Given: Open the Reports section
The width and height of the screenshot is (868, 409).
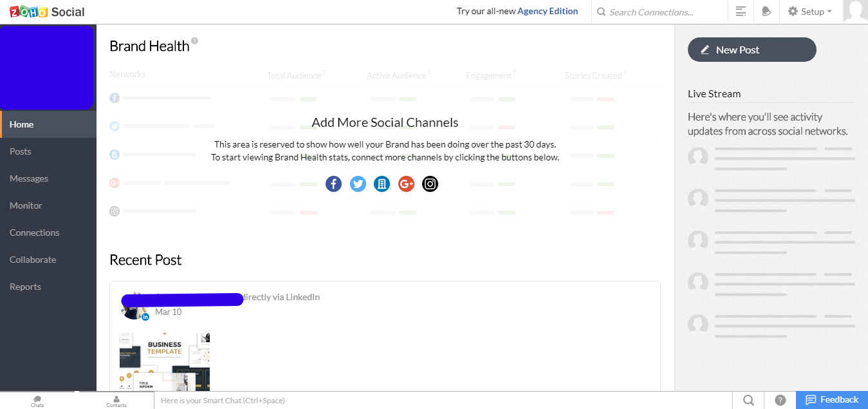Looking at the screenshot, I should click(x=25, y=286).
